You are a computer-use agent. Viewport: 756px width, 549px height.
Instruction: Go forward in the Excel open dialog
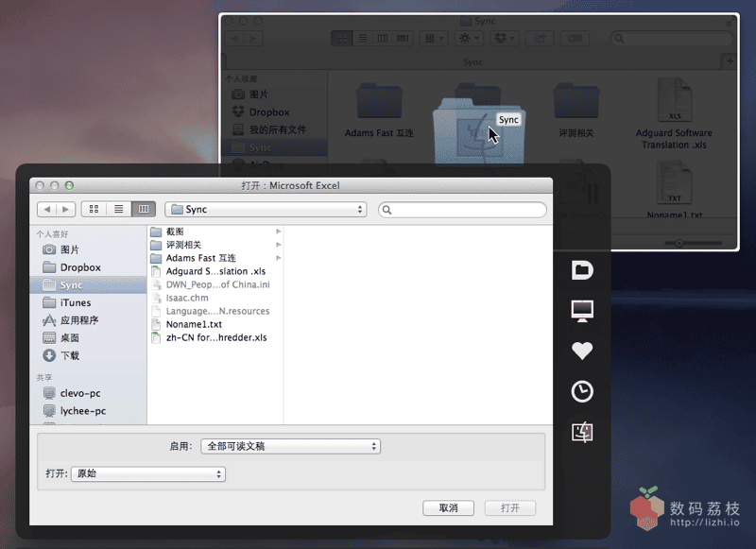65,209
